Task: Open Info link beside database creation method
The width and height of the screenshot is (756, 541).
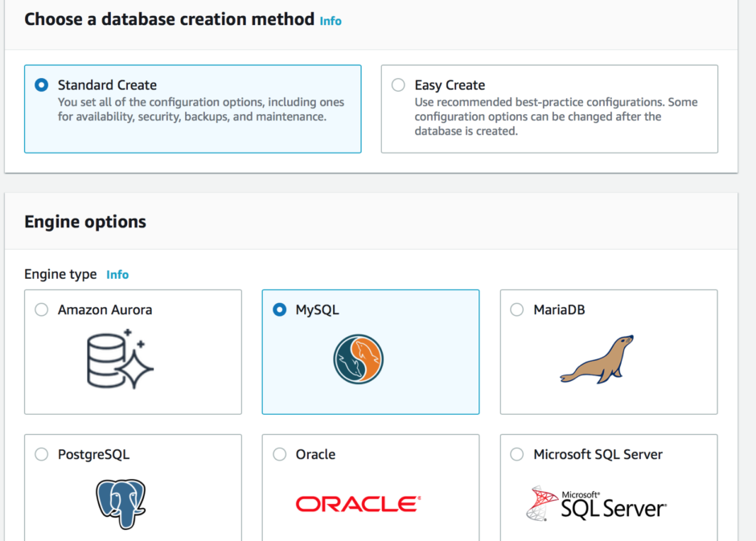Action: pos(331,21)
